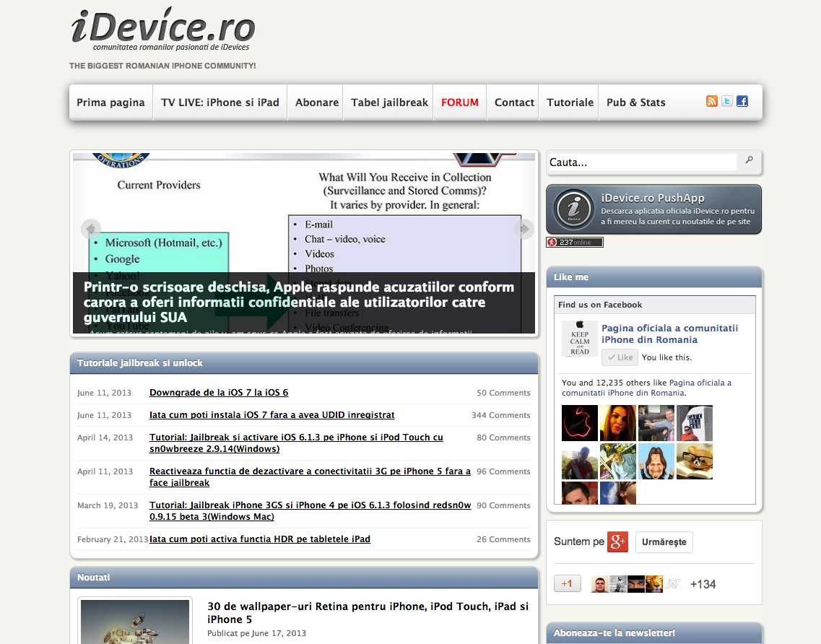This screenshot has width=821, height=644.
Task: Click 'Find us on Facebook' heading
Action: (x=600, y=305)
